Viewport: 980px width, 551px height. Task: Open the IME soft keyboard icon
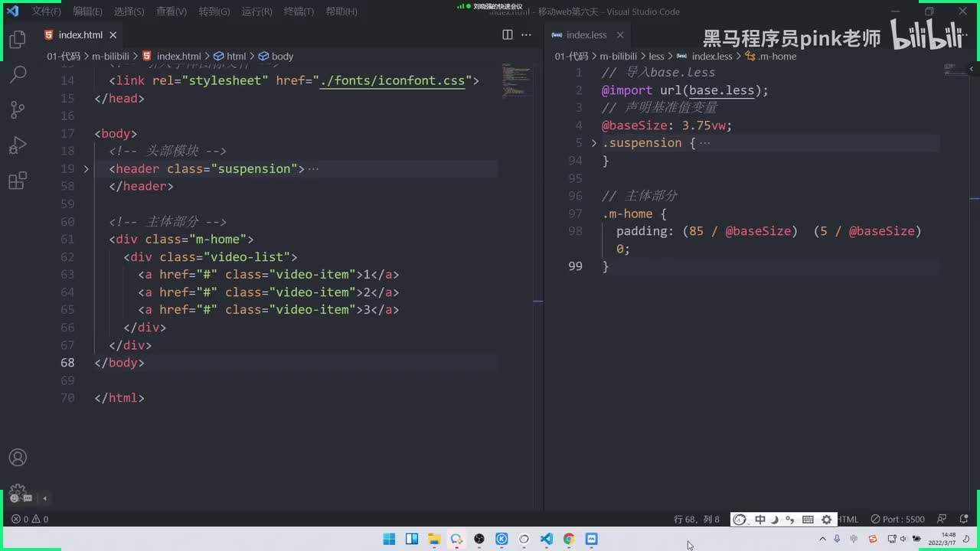click(808, 520)
